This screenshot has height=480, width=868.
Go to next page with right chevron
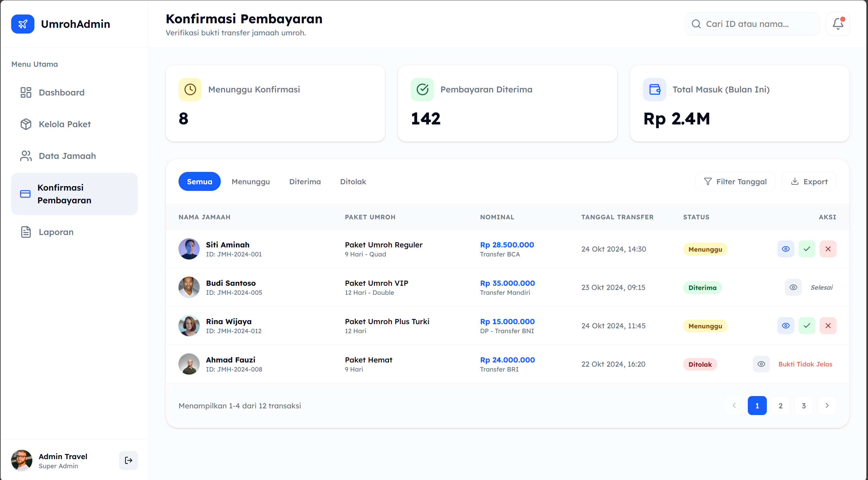(827, 405)
